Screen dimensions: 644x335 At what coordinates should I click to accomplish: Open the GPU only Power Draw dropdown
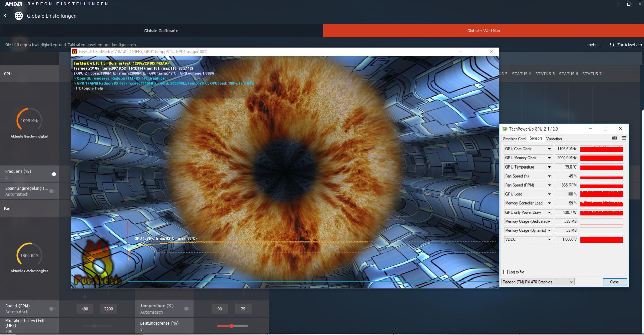coord(550,212)
